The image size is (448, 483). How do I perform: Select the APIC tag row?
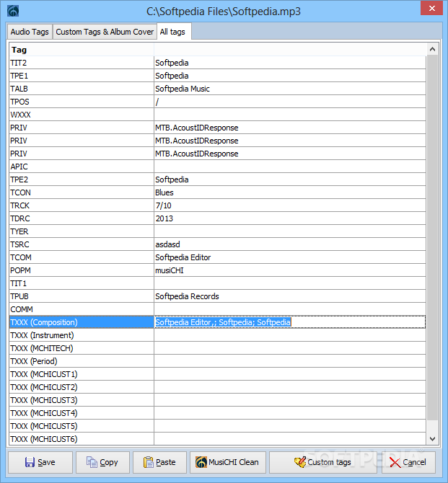(217, 167)
